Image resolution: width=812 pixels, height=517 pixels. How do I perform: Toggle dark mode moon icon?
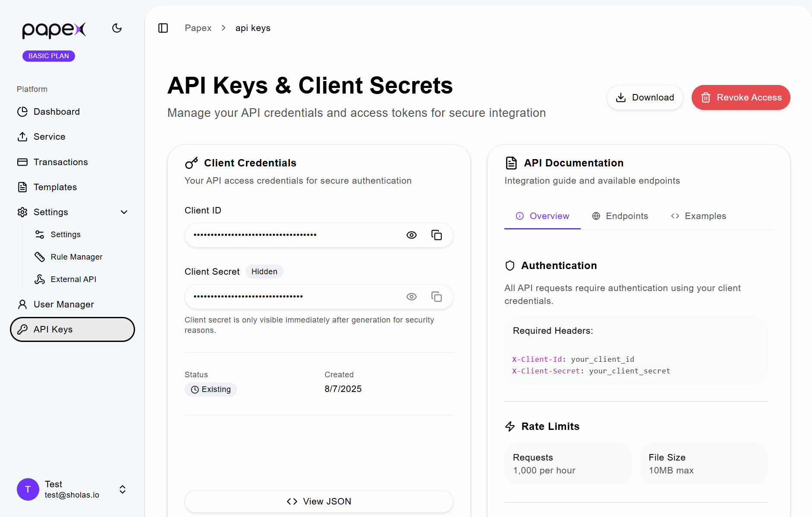117,28
